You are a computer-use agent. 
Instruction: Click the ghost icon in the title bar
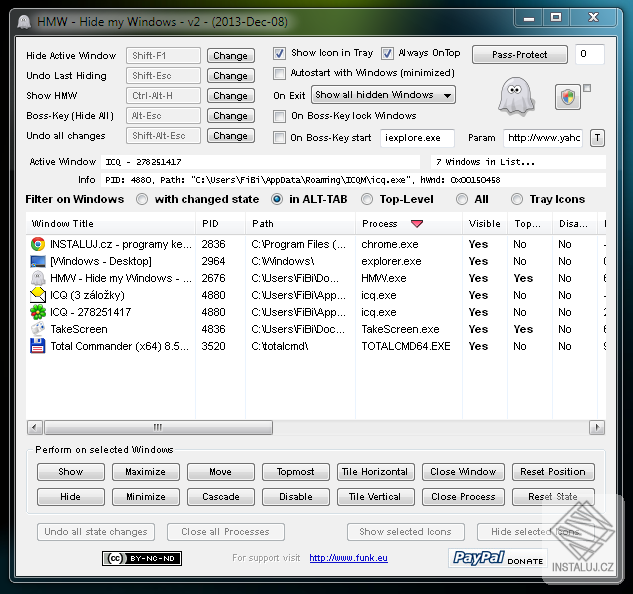[25, 22]
